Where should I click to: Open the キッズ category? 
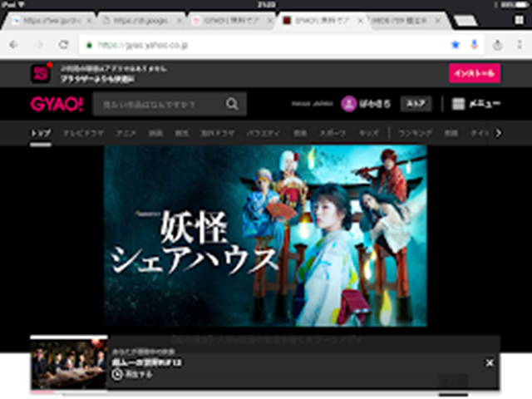(369, 133)
